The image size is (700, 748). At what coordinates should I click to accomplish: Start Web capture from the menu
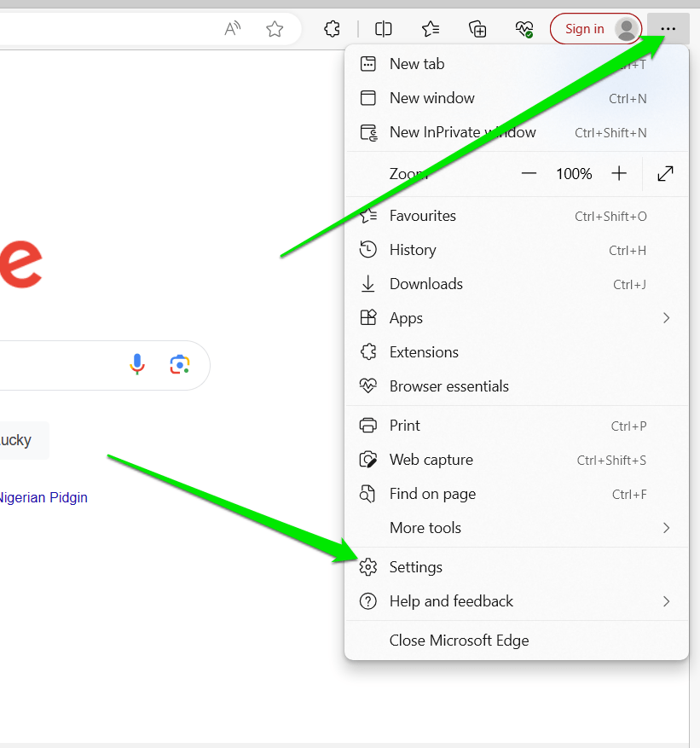click(x=517, y=460)
